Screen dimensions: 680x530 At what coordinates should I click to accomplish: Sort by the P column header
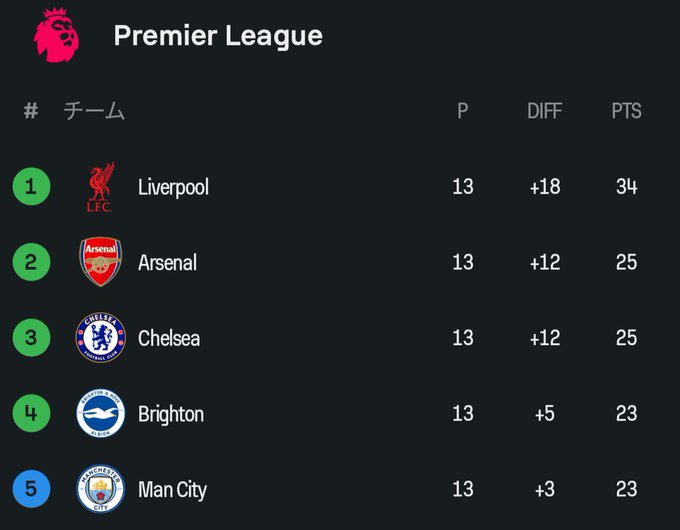(463, 111)
